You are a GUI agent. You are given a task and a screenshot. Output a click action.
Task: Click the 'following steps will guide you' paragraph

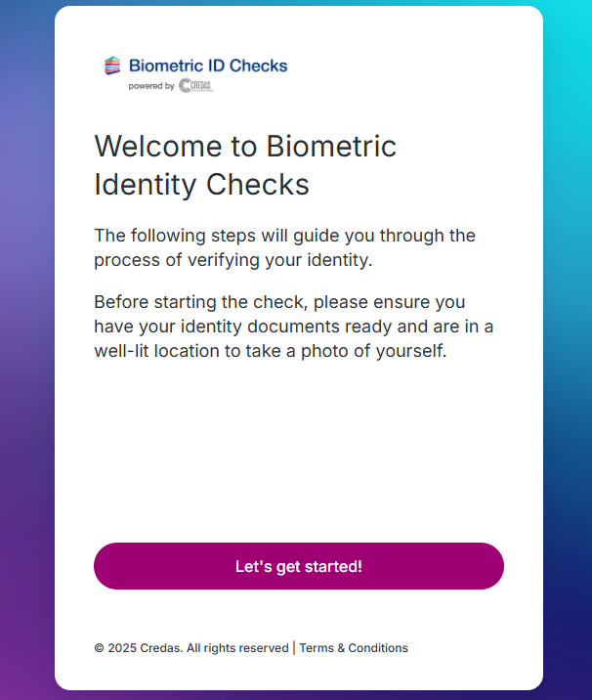click(x=284, y=247)
